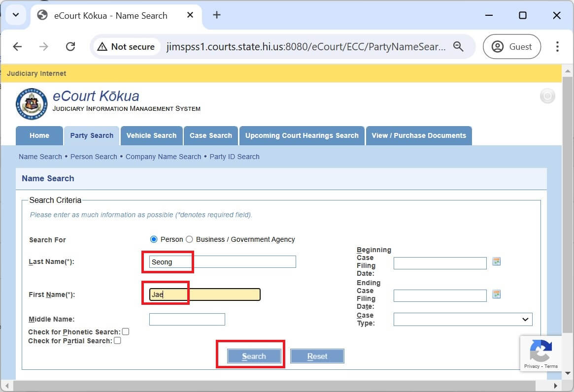Click the Middle Name input field

pyautogui.click(x=187, y=319)
